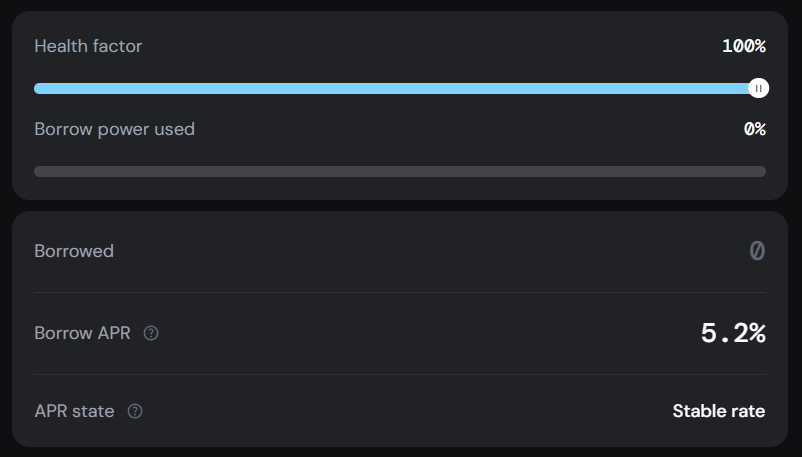Click the middle of the Health factor bar
802x457 pixels.
pyautogui.click(x=396, y=89)
